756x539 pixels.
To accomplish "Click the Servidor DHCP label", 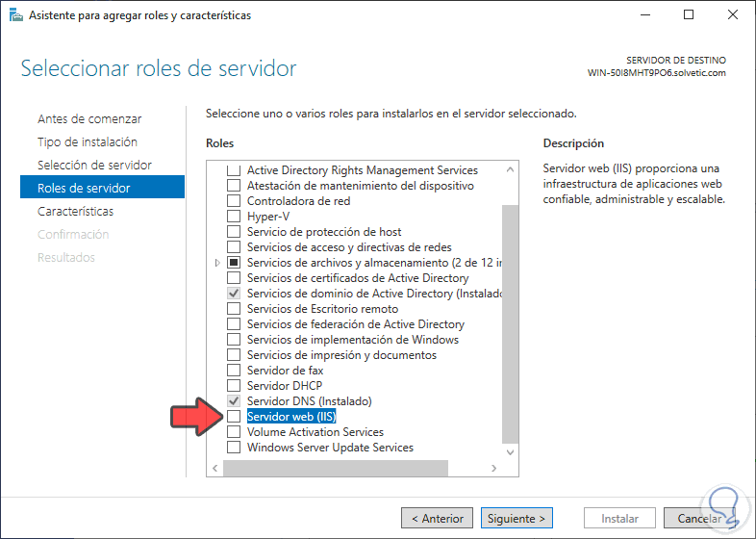I will [285, 386].
